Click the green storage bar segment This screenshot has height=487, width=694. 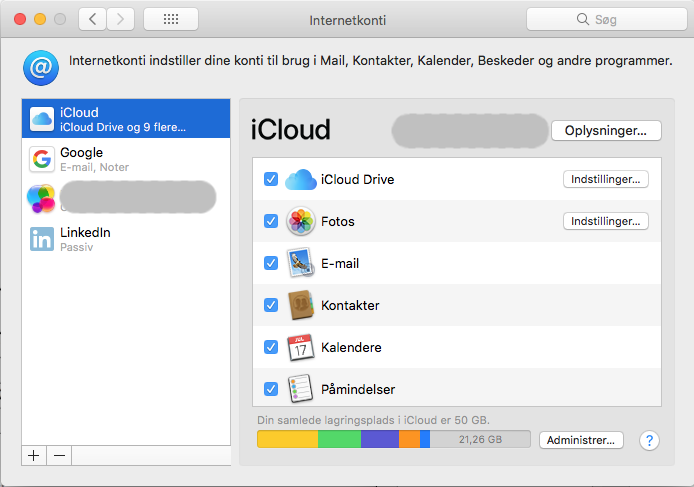339,439
